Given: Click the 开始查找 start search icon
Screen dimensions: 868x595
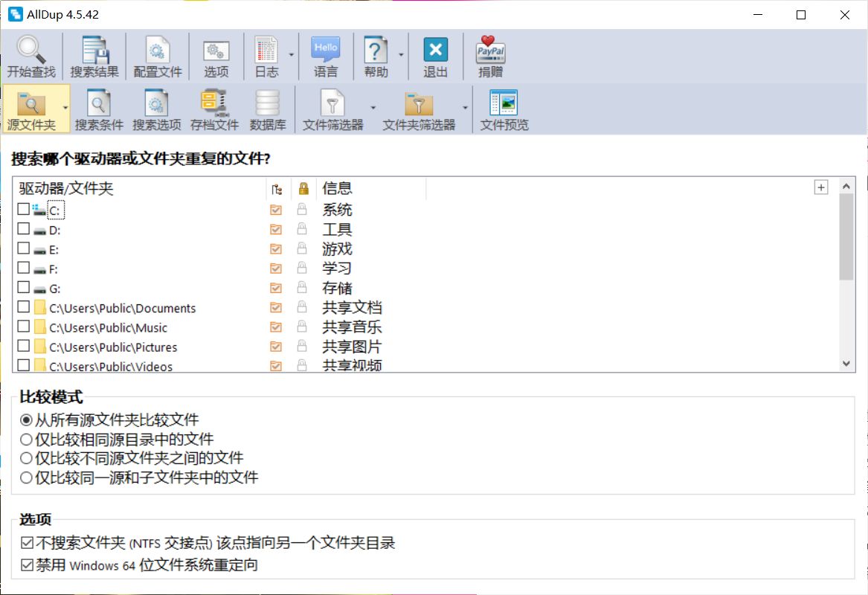Looking at the screenshot, I should point(31,57).
